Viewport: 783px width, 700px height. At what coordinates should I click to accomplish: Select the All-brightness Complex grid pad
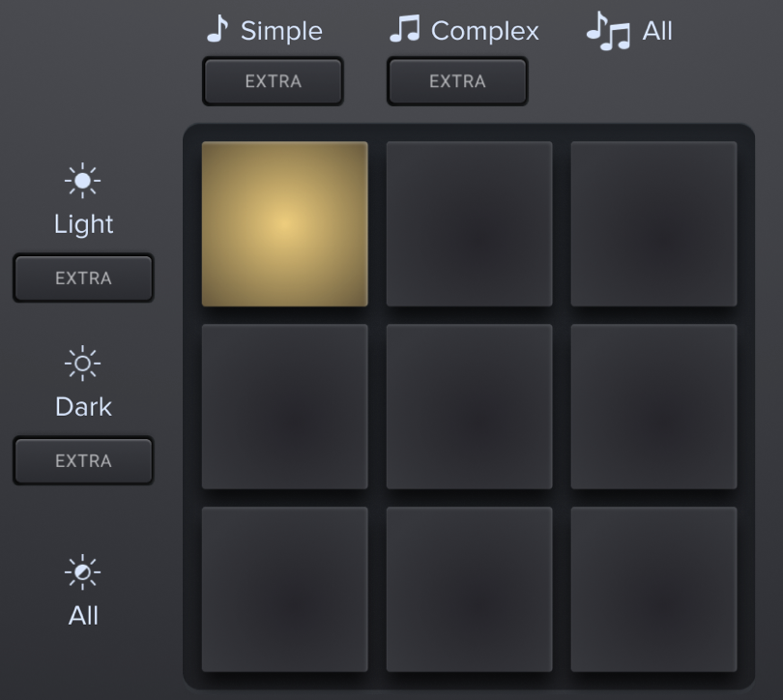pos(470,589)
